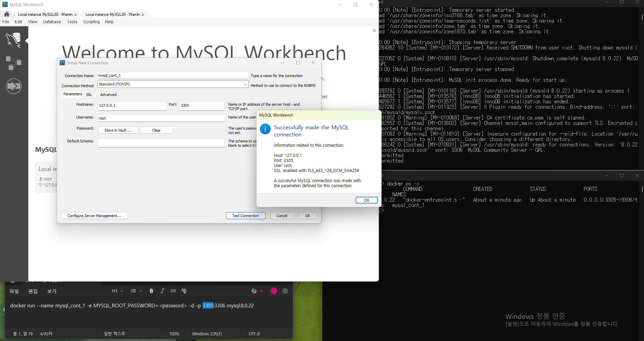Open the 파일 menu in Notepad
The height and width of the screenshot is (341, 644).
pos(14,291)
